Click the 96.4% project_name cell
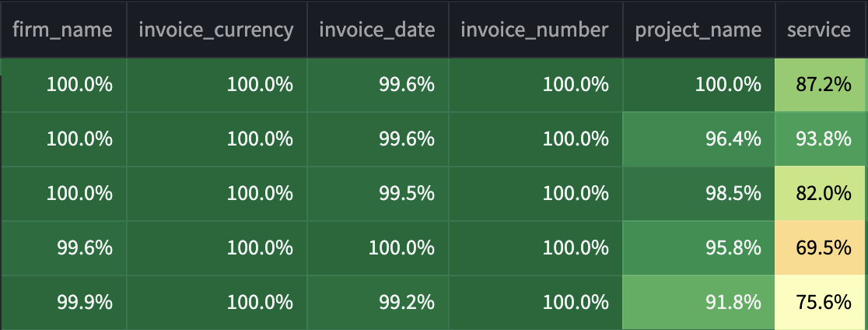The width and height of the screenshot is (868, 330). click(x=698, y=139)
